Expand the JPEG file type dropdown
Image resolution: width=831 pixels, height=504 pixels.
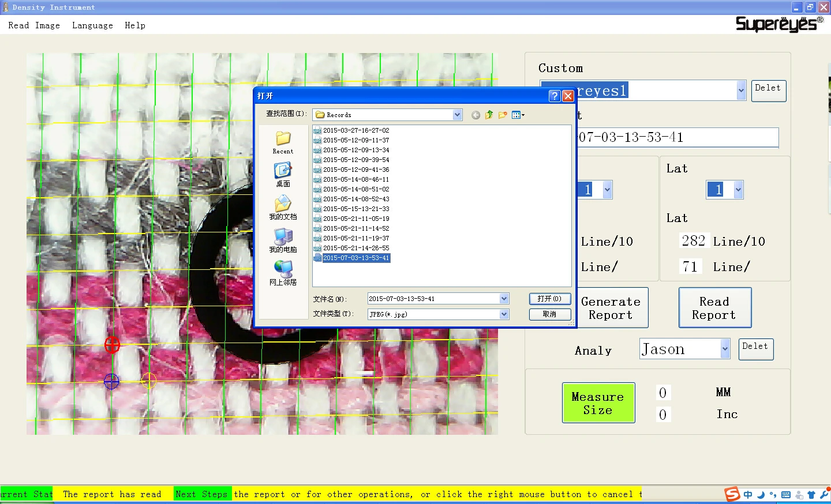pos(504,314)
